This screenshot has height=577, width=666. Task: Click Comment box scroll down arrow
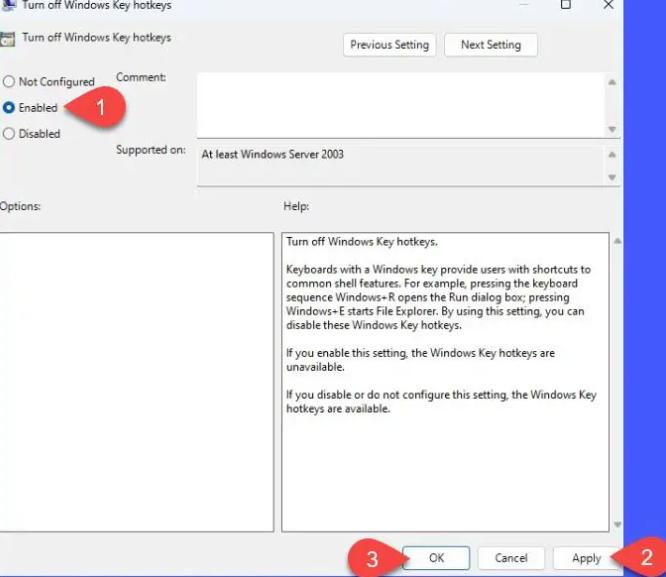(612, 129)
